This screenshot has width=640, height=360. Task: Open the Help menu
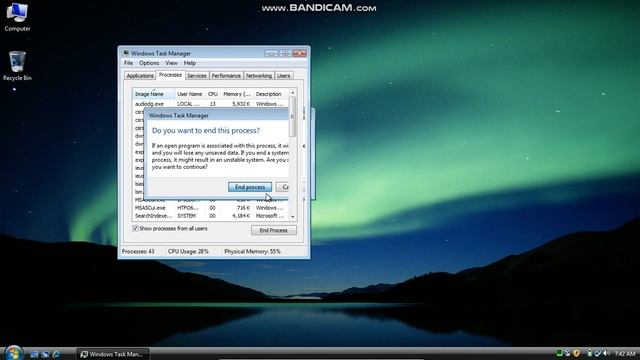[x=190, y=63]
